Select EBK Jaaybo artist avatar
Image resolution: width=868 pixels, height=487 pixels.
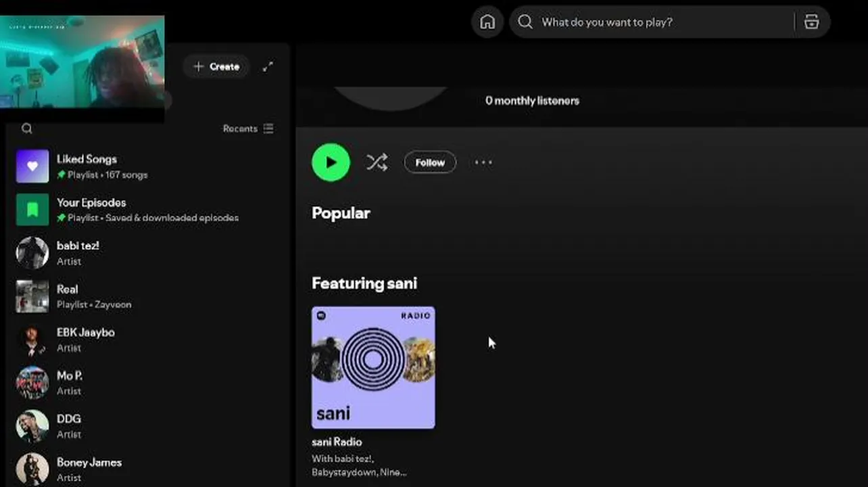point(32,340)
